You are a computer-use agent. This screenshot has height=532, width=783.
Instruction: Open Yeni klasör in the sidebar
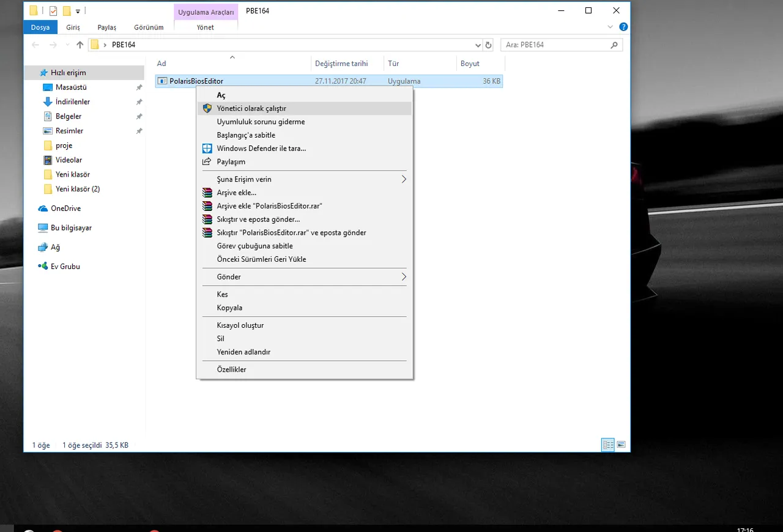click(72, 174)
